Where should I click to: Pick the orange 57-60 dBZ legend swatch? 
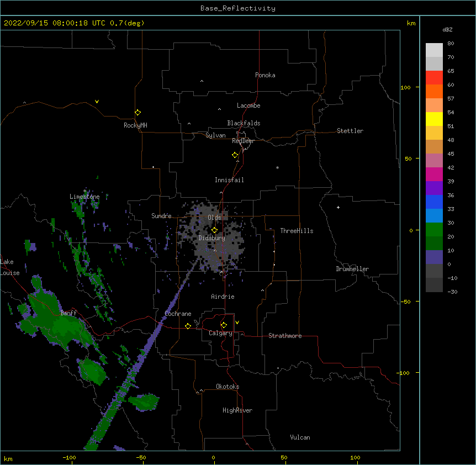pyautogui.click(x=434, y=91)
